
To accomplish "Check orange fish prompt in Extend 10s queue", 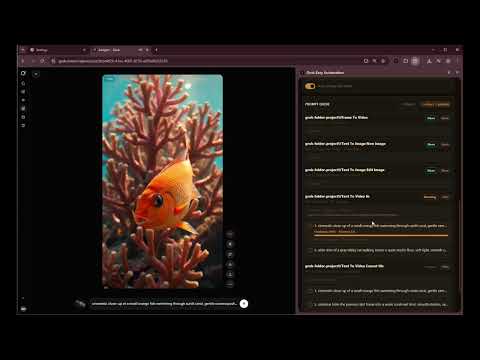I will coord(310,291).
